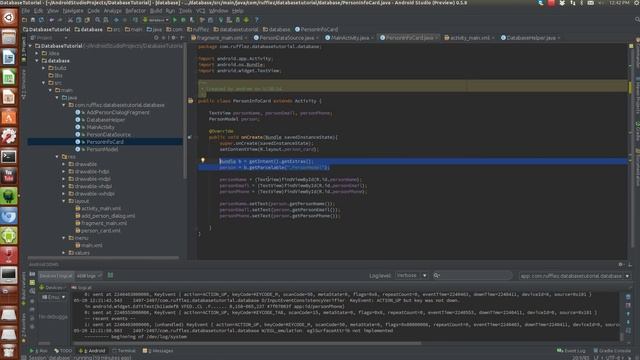Click the Save All icon in toolbar

33,20
